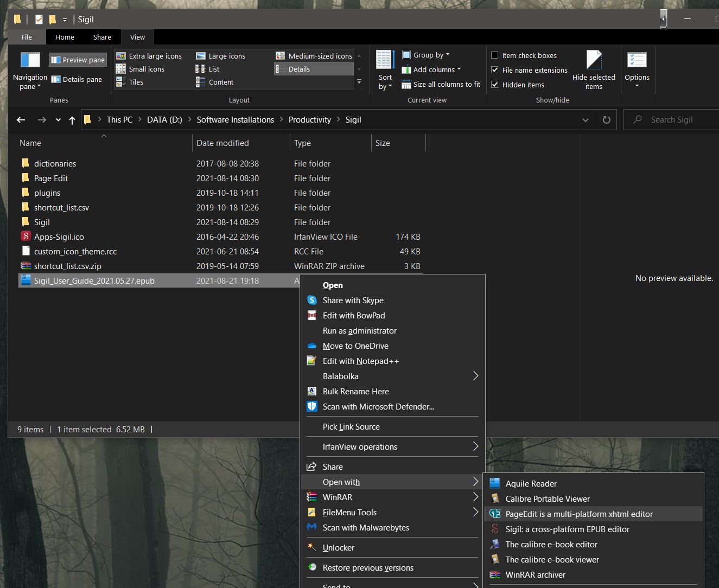Refresh the current folder view
Viewport: 719px width, 588px height.
(606, 120)
